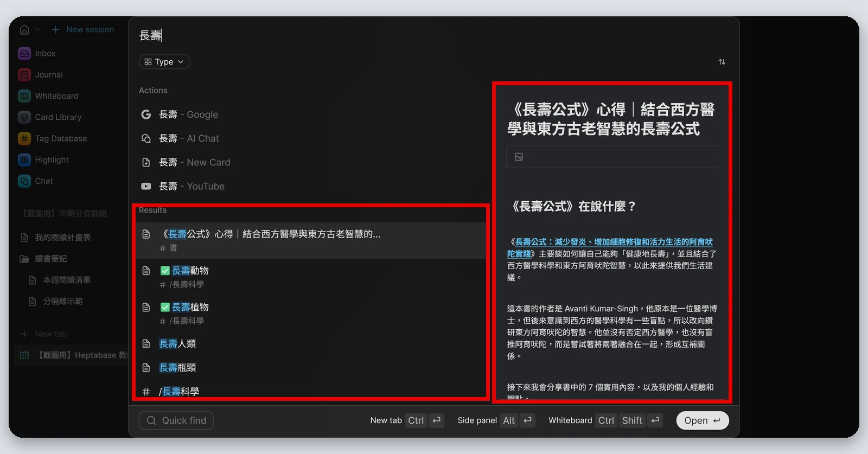The height and width of the screenshot is (454, 868).
Task: Open result in Side panel
Action: click(x=496, y=420)
